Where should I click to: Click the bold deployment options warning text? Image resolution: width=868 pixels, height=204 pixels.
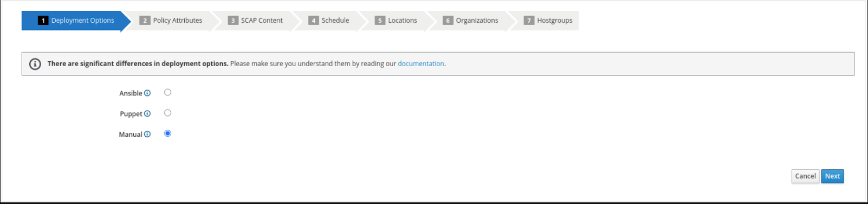[138, 64]
